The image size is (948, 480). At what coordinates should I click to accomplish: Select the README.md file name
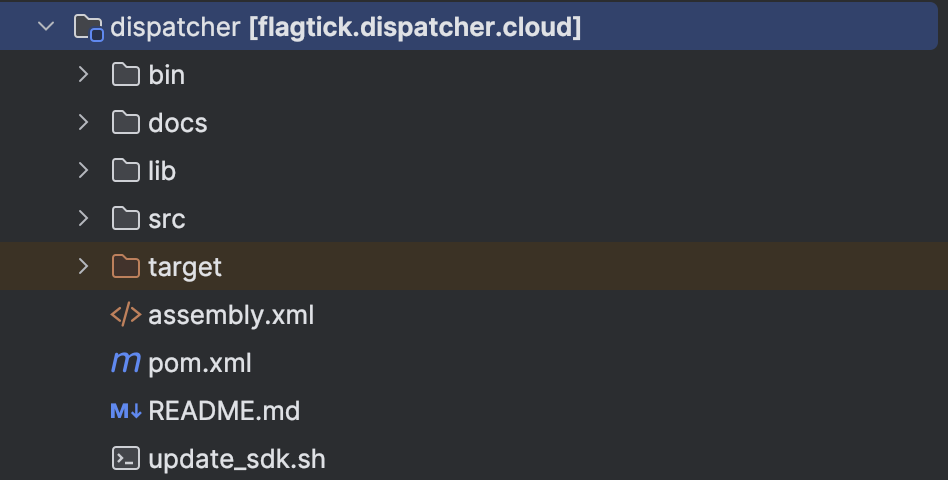(x=224, y=411)
